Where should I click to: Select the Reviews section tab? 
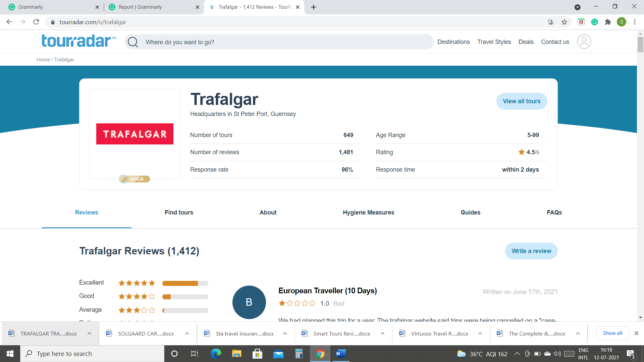tap(87, 213)
